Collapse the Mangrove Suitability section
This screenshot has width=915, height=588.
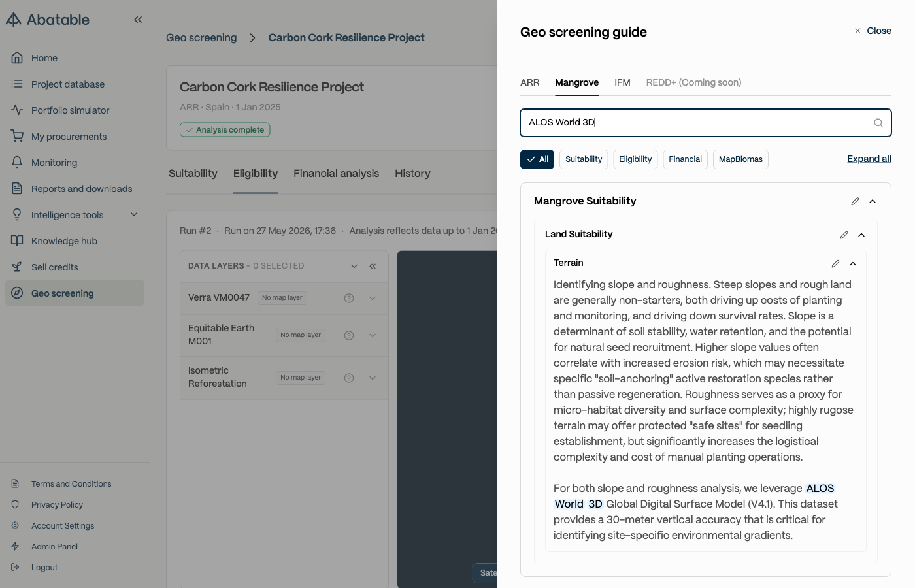(x=873, y=201)
